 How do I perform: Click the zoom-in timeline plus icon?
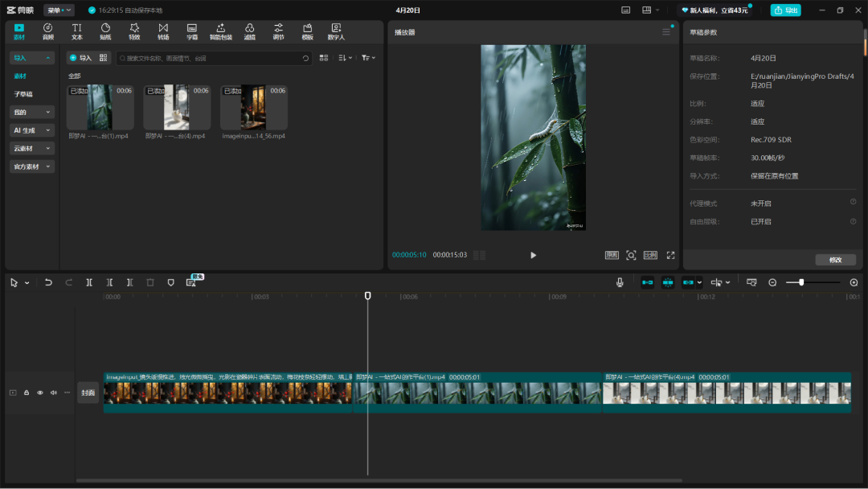pos(854,282)
